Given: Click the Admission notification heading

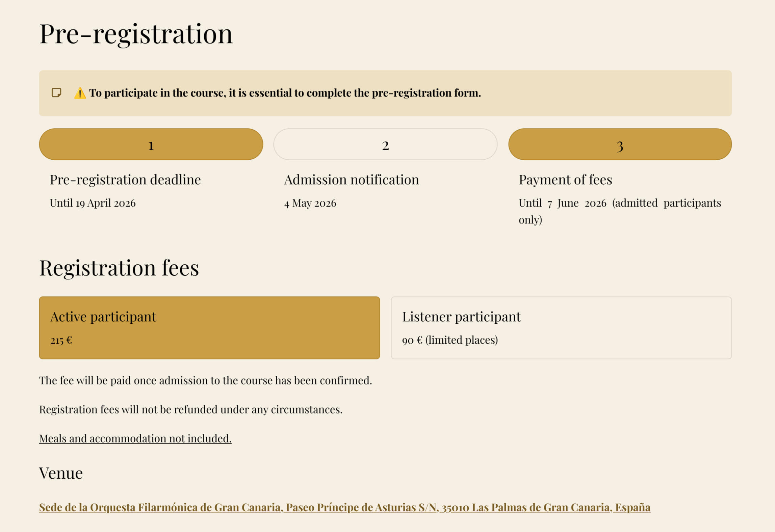Looking at the screenshot, I should 351,180.
